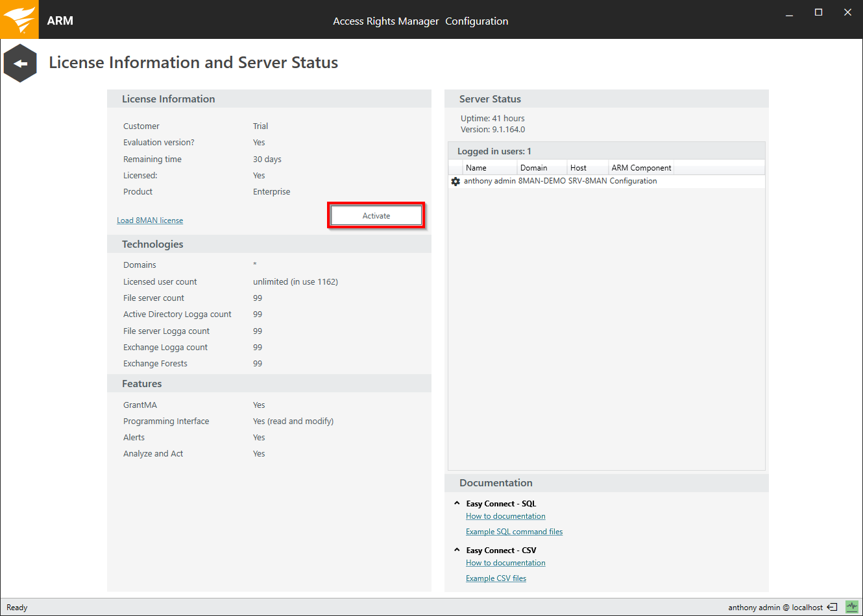Screen dimensions: 863x616
Task: Minimize the ARM Configuration window
Action: [789, 13]
